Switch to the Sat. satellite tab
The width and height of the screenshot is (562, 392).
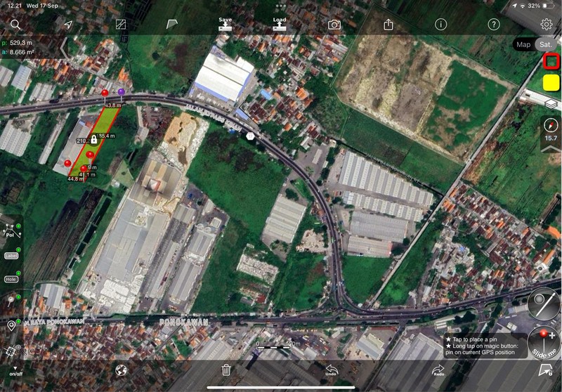(x=545, y=44)
